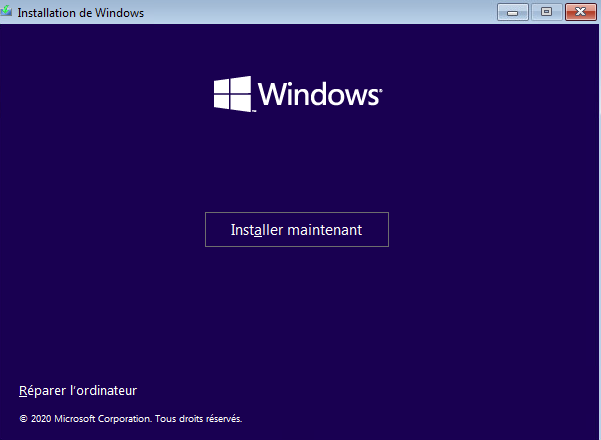The height and width of the screenshot is (440, 601).
Task: Click the setup icon in the title bar
Action: pos(6,11)
